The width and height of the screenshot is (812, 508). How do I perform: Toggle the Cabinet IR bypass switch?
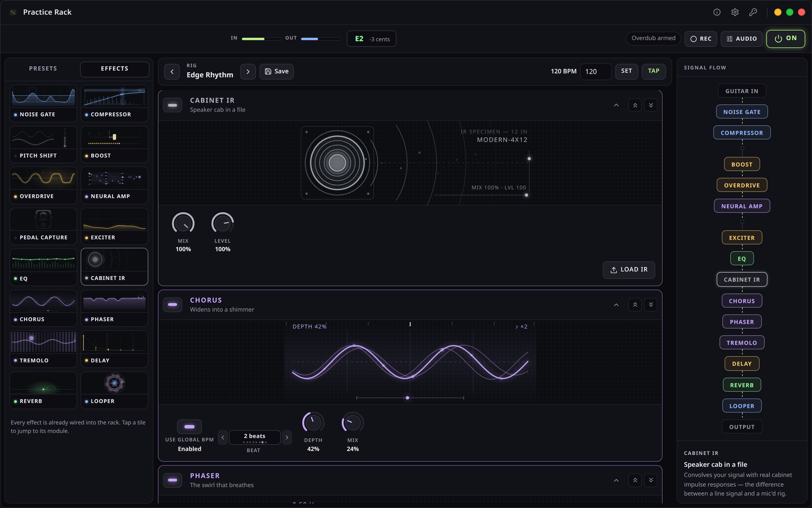(x=173, y=105)
